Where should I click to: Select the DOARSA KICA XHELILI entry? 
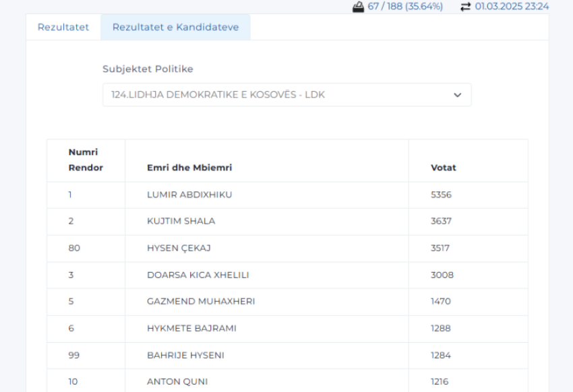198,275
